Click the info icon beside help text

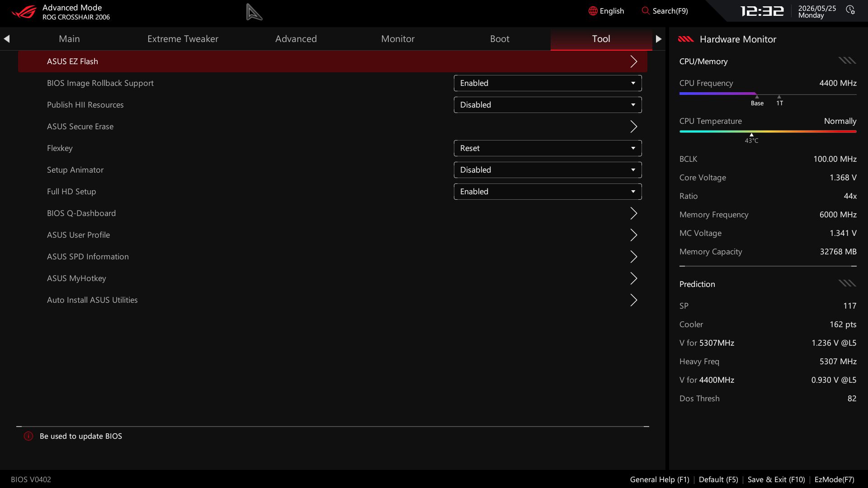(x=28, y=436)
